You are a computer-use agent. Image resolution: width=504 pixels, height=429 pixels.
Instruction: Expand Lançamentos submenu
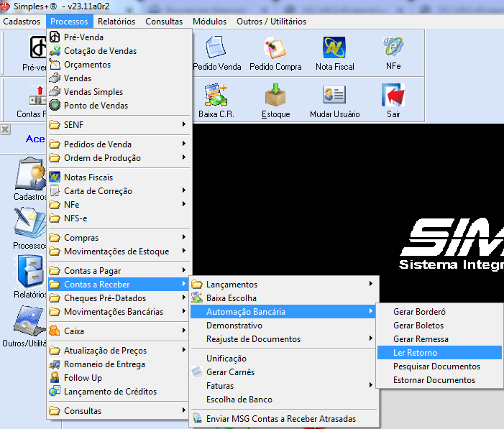[283, 285]
